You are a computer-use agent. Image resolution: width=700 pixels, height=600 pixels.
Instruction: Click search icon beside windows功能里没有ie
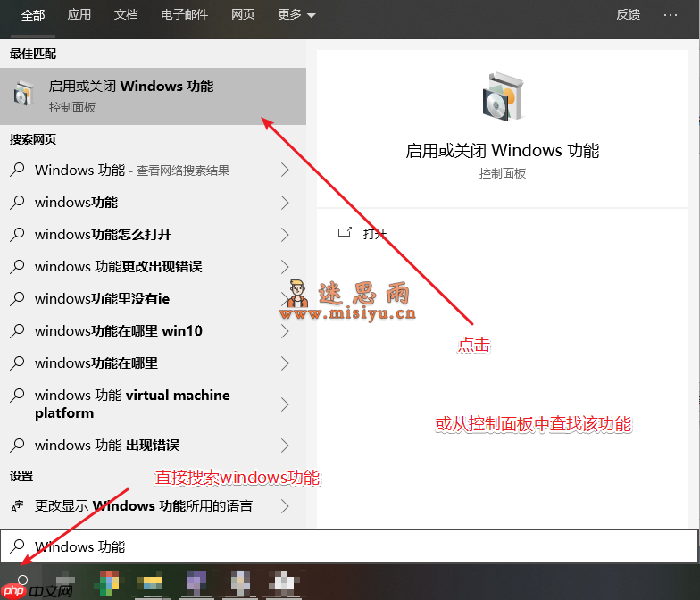17,298
